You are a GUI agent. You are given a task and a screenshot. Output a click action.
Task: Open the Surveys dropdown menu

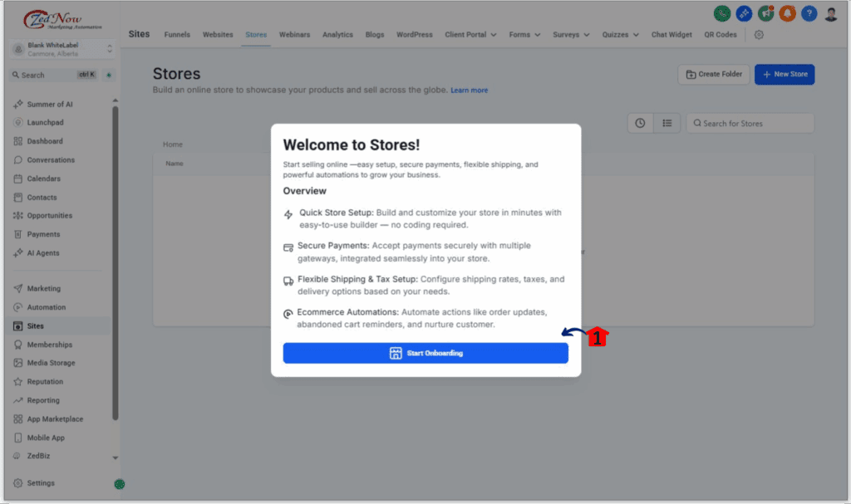click(568, 35)
